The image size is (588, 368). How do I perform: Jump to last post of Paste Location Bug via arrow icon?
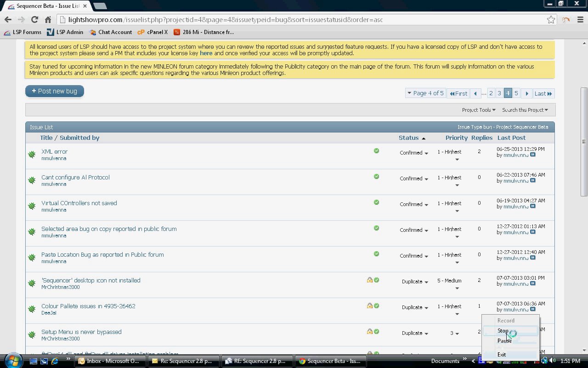click(x=533, y=258)
